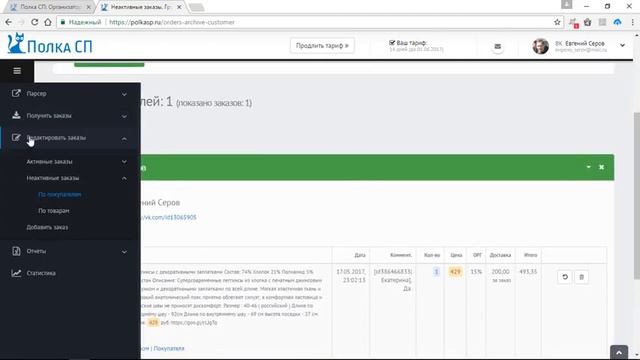This screenshot has width=640, height=360.
Task: Open the vk.com profile link
Action: point(168,217)
